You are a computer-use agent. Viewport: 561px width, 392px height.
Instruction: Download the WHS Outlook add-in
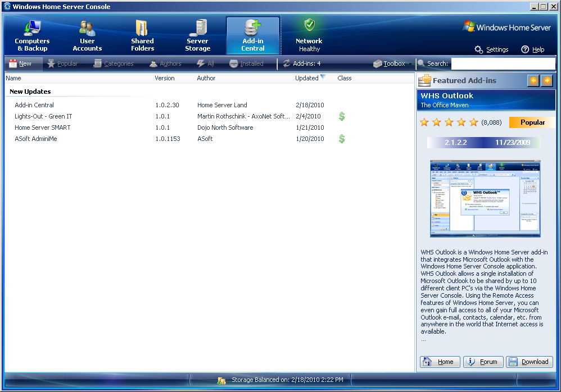pyautogui.click(x=530, y=362)
